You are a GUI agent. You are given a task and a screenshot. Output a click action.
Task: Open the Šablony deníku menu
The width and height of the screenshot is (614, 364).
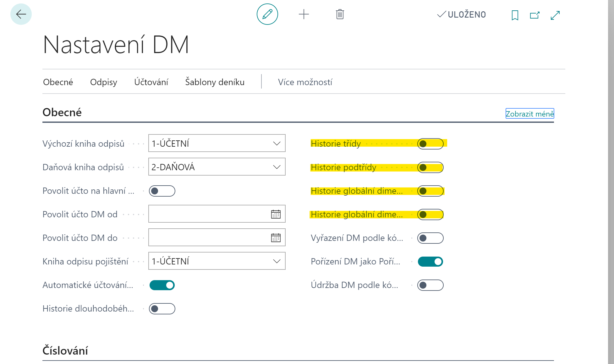click(x=215, y=82)
